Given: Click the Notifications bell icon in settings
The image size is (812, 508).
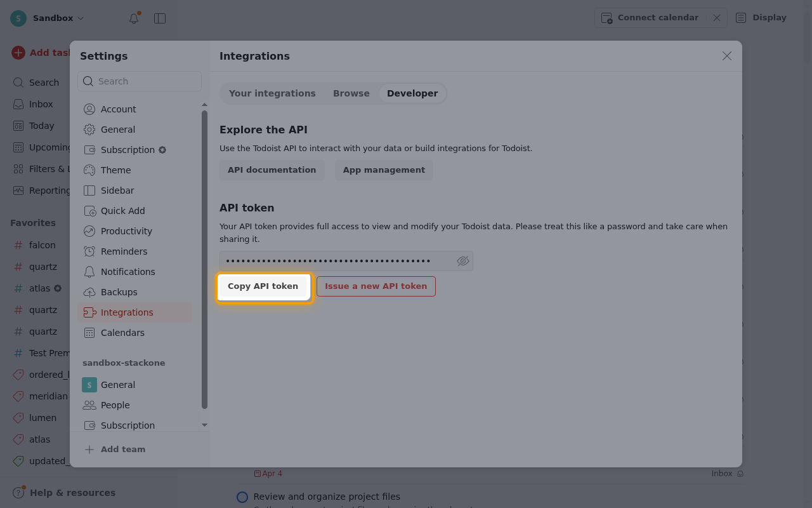Looking at the screenshot, I should click(x=89, y=272).
